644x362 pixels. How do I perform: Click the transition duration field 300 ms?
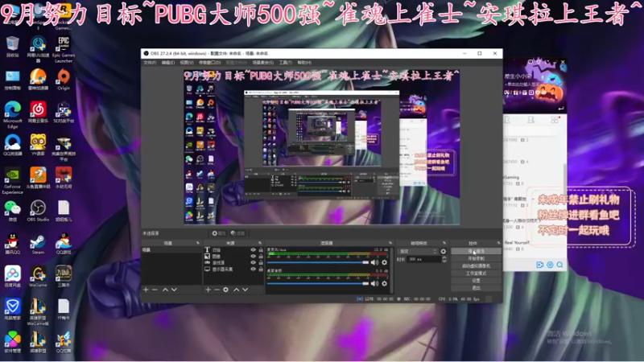424,259
